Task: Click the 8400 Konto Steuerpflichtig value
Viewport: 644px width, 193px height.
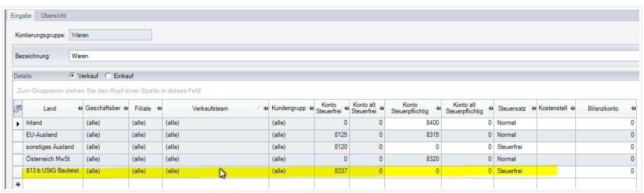Action: pyautogui.click(x=413, y=124)
